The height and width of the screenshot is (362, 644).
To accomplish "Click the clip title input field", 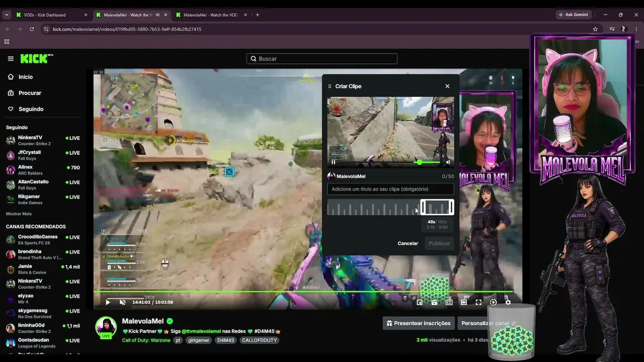I will (x=390, y=189).
